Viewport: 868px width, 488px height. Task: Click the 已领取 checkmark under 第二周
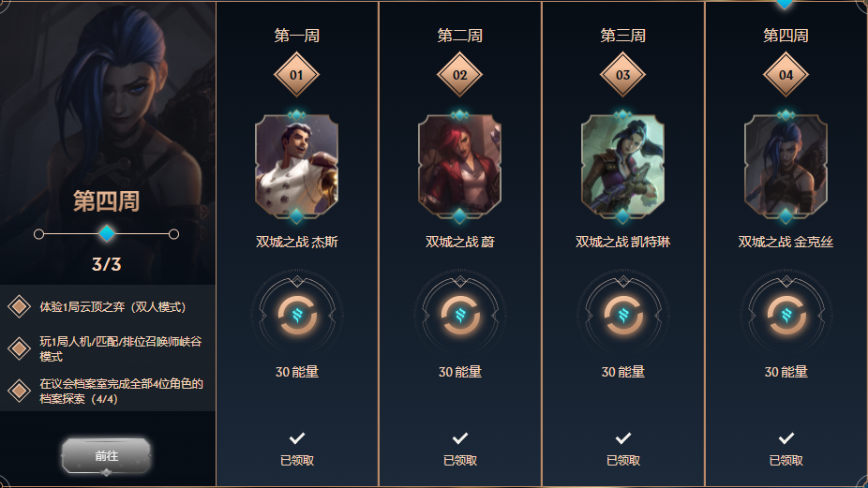click(459, 438)
